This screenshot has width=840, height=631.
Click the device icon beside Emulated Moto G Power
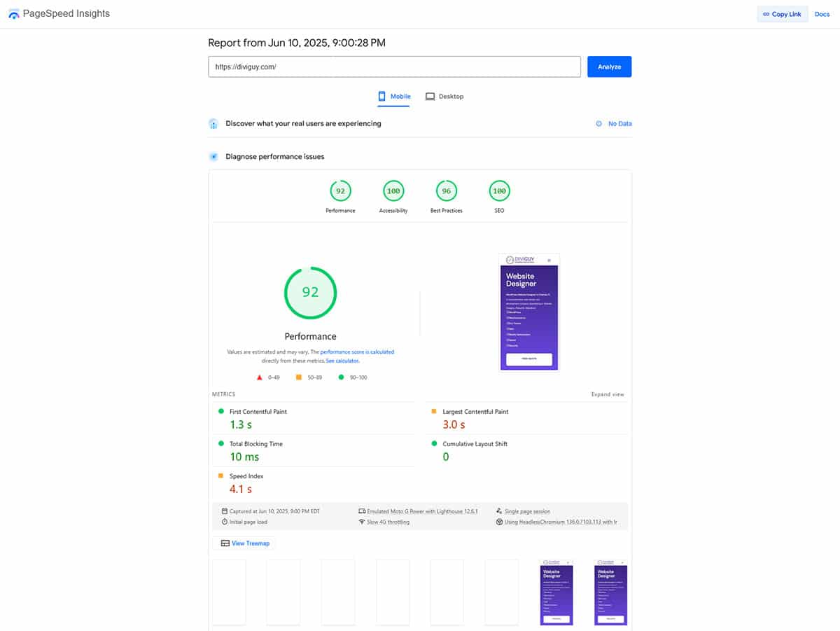point(362,511)
